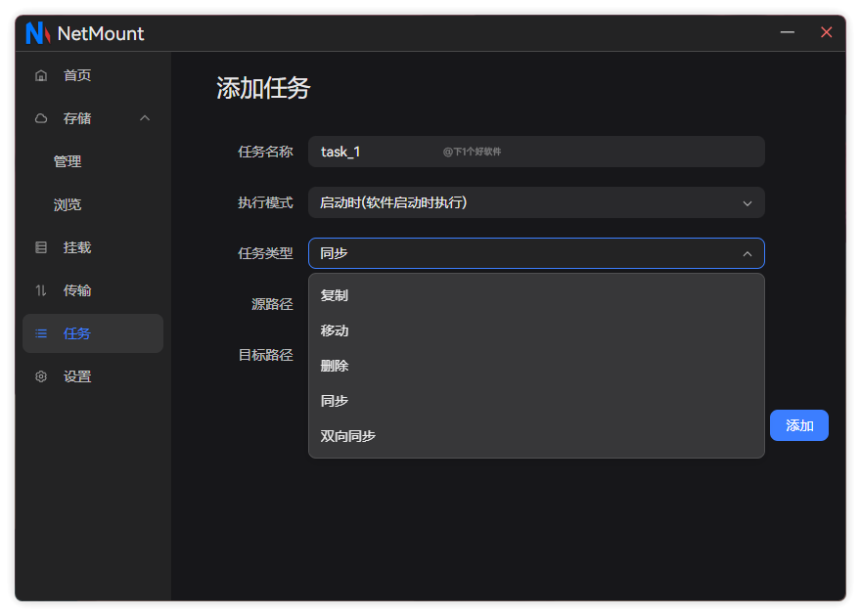Click the 目标路径 label

point(266,355)
